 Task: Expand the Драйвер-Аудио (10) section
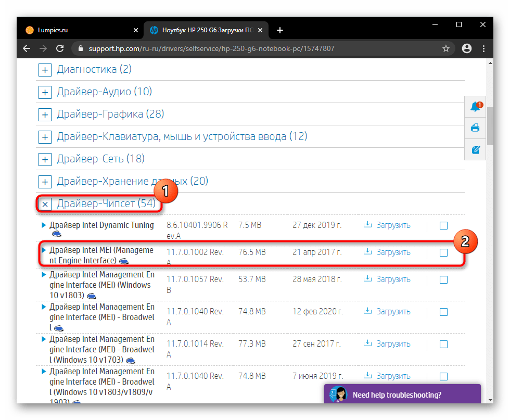pos(45,93)
